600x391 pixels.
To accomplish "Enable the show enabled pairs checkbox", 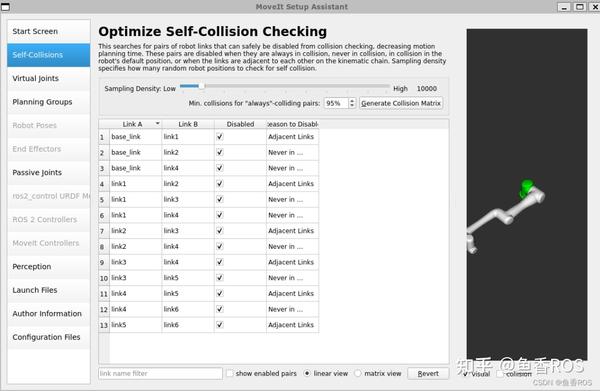I will click(230, 373).
